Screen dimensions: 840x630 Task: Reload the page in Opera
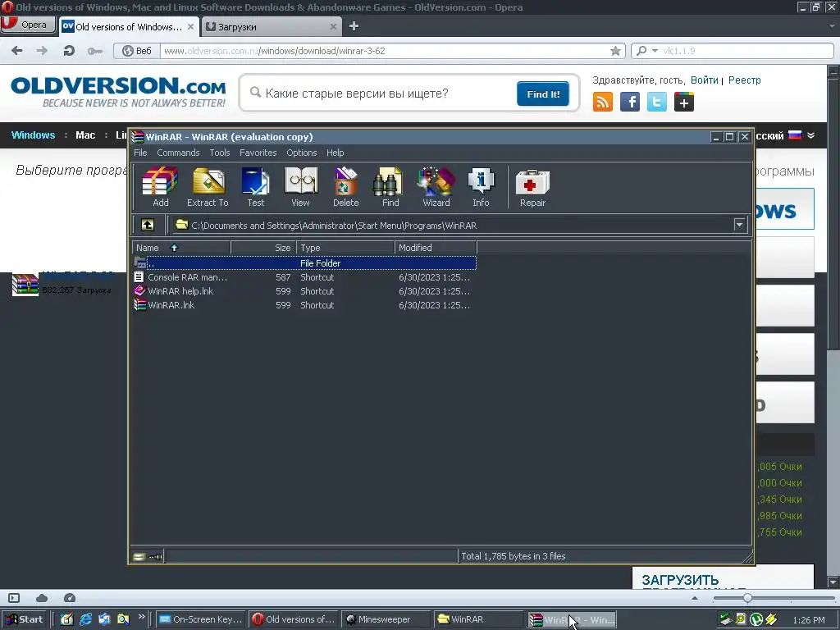pyautogui.click(x=69, y=51)
